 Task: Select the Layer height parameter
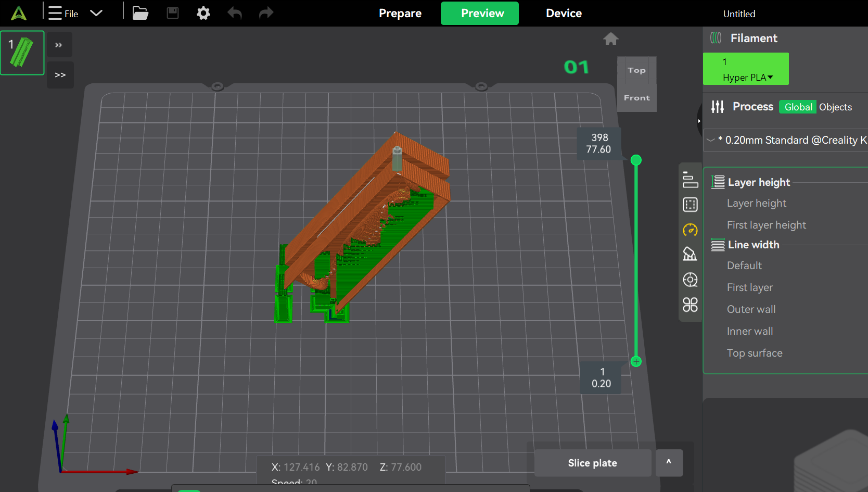757,203
